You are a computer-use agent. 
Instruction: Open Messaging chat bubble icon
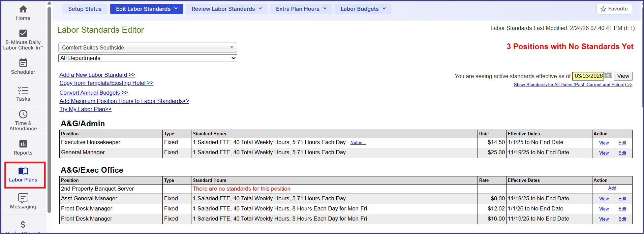(23, 198)
